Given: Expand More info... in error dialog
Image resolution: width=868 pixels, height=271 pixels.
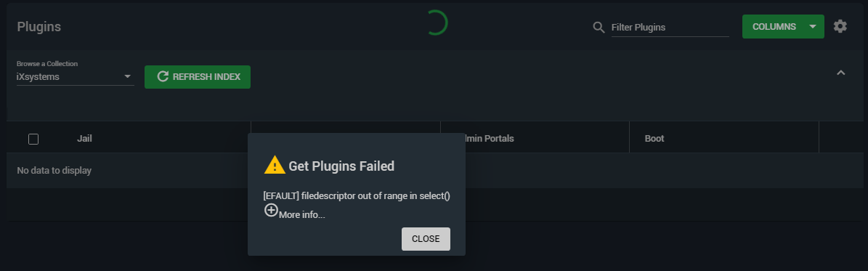Looking at the screenshot, I should [301, 215].
